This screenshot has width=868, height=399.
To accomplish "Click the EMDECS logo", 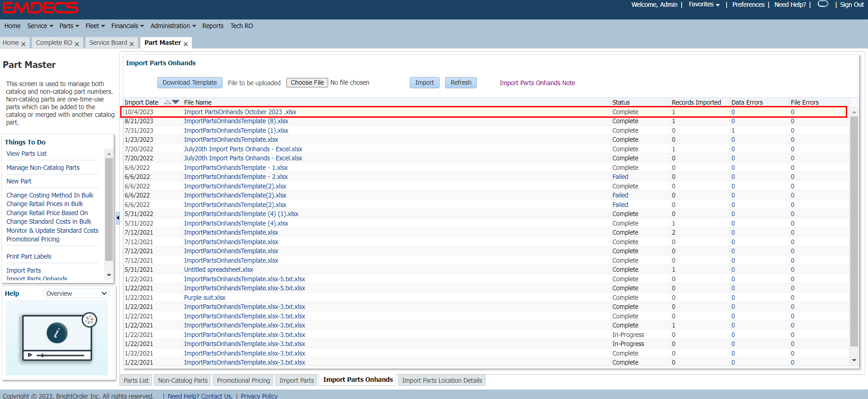I will [41, 8].
